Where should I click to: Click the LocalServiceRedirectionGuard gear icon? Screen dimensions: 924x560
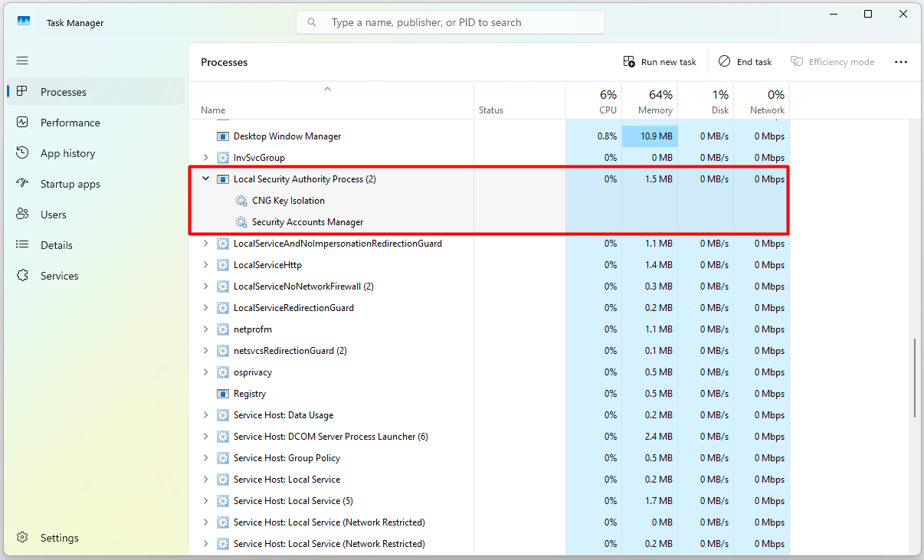[223, 308]
